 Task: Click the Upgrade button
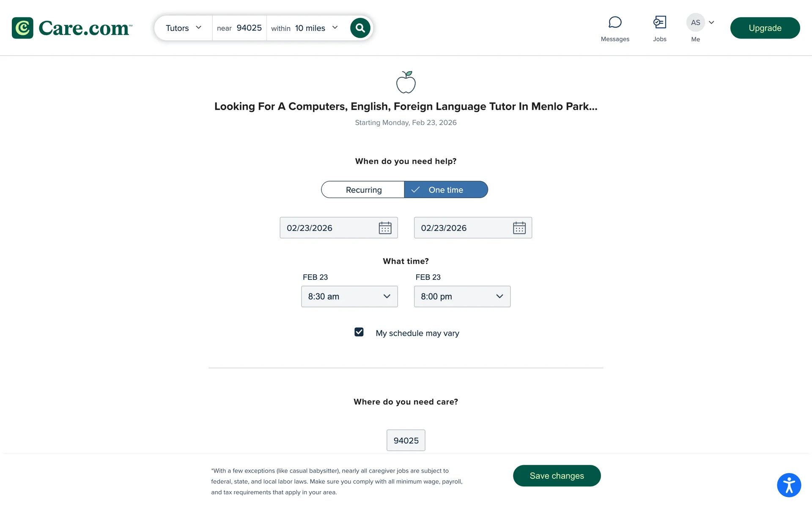765,28
